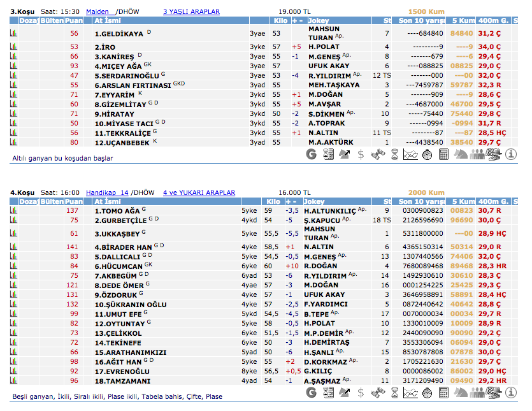The height and width of the screenshot is (411, 532).
Task: Select horse SERDARINOĞLU in race 3
Action: [127, 75]
